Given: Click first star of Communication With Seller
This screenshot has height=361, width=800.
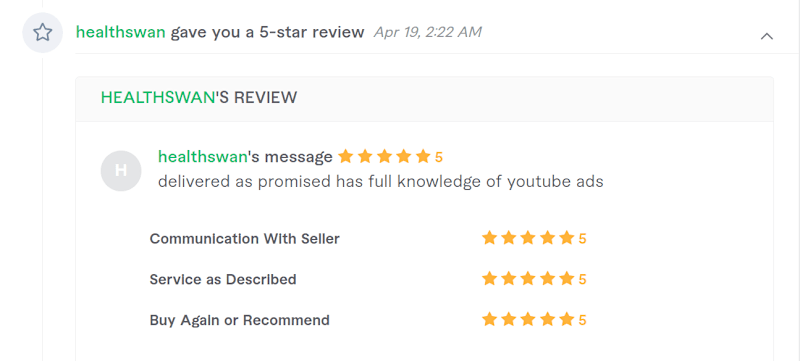Looking at the screenshot, I should (489, 238).
